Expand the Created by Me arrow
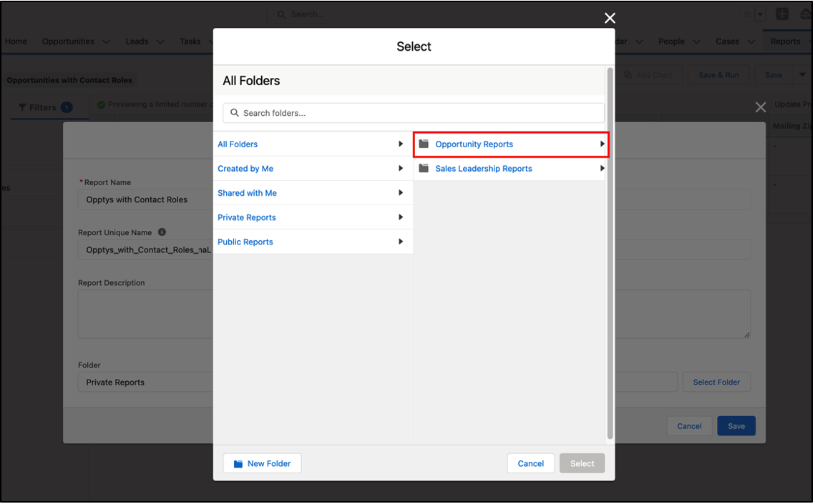The height and width of the screenshot is (504, 815). click(x=401, y=169)
